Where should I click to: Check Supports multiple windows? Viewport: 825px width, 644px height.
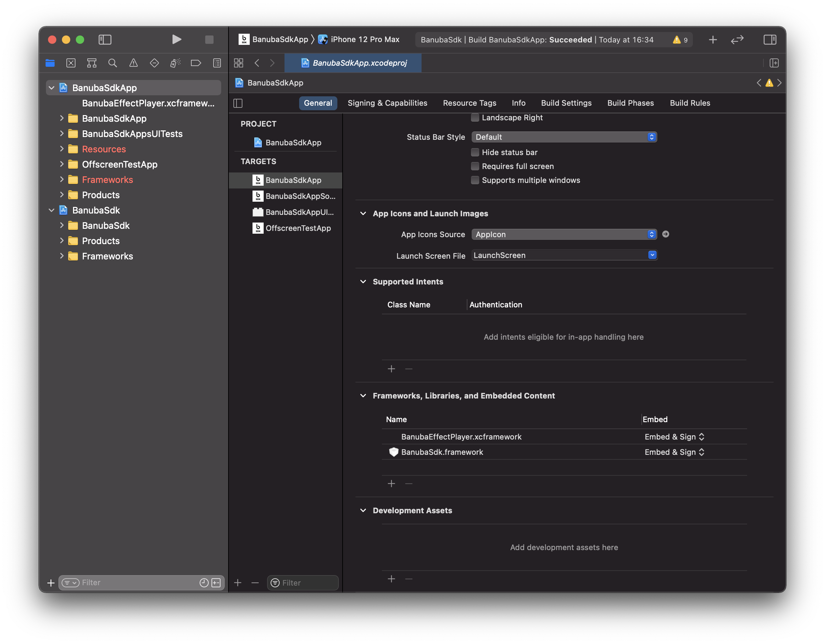(x=475, y=180)
